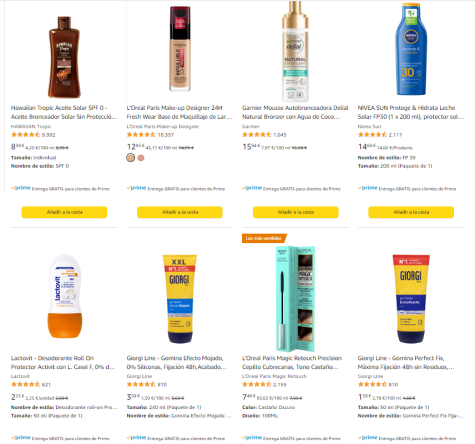475x444 pixels.
Task: Open Garnier Delial Natural Bronzer mousse image
Action: point(295,51)
